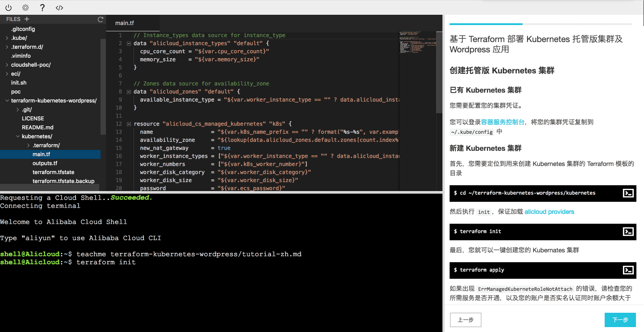
Task: Fold the alicloud_zones data block
Action: 128,91
